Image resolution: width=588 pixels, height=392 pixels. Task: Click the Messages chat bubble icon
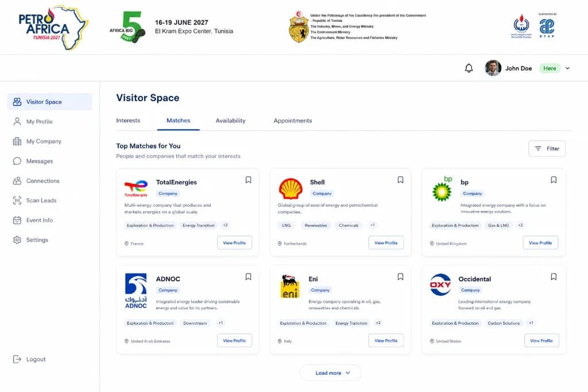[x=17, y=161]
